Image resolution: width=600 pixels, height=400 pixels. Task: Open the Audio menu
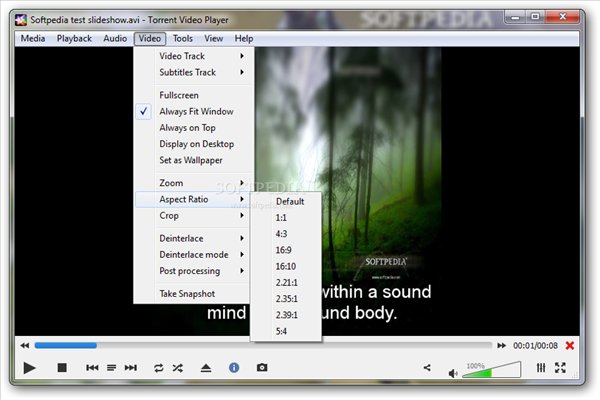[x=115, y=39]
